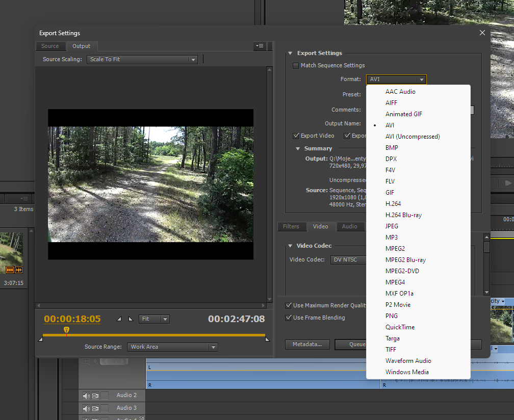Click the export playhead marker on timeline

pyautogui.click(x=66, y=330)
